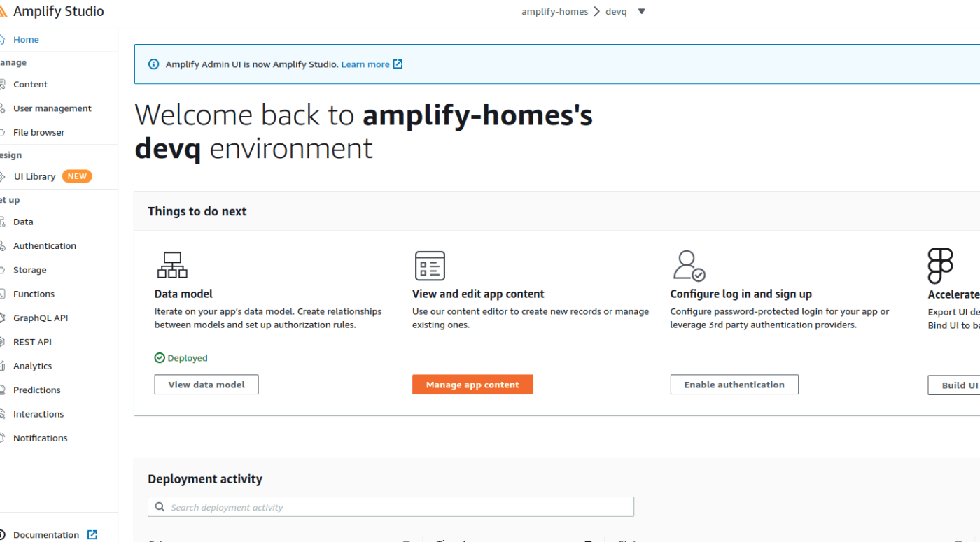Select Analytics in the sidebar
Screen dimensions: 980x542
(32, 366)
